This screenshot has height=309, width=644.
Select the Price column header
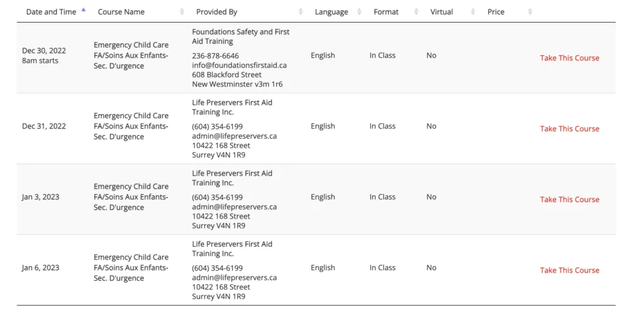pos(496,12)
